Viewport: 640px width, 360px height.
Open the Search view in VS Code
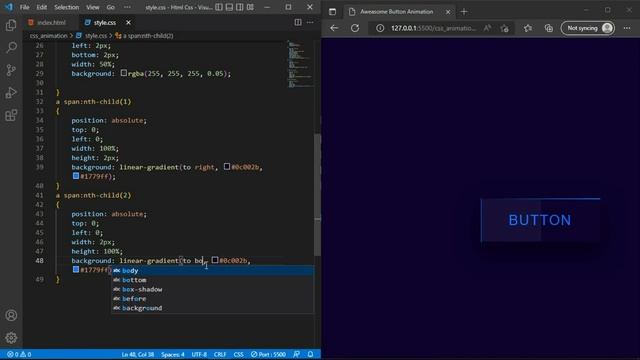[11, 48]
